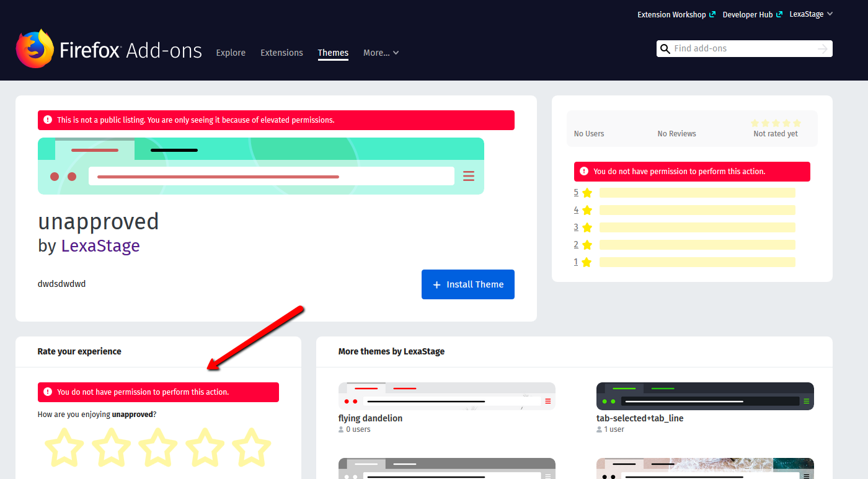Click the Firefox logo icon
This screenshot has width=868, height=479.
tap(35, 48)
